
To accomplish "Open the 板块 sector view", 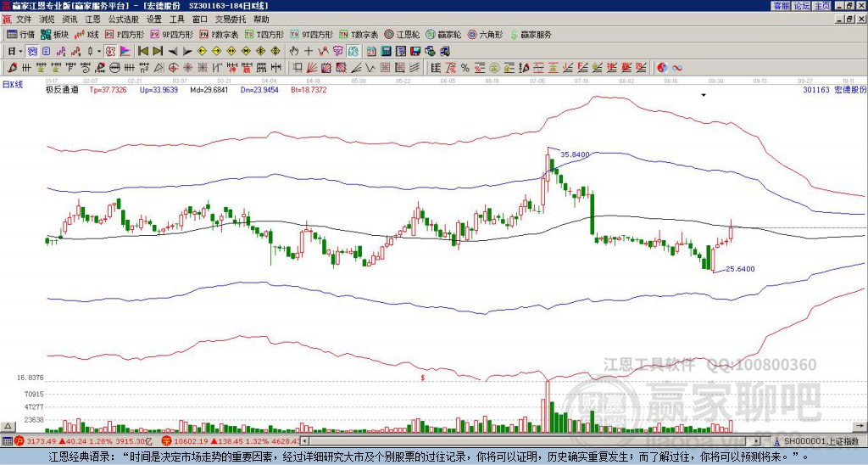I will [54, 34].
